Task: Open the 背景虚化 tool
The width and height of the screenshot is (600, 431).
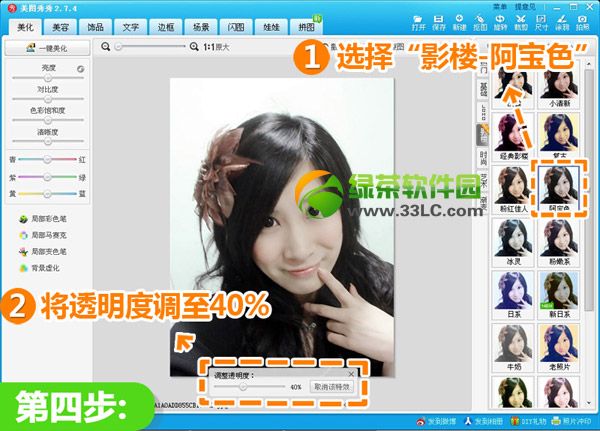Action: tap(40, 268)
